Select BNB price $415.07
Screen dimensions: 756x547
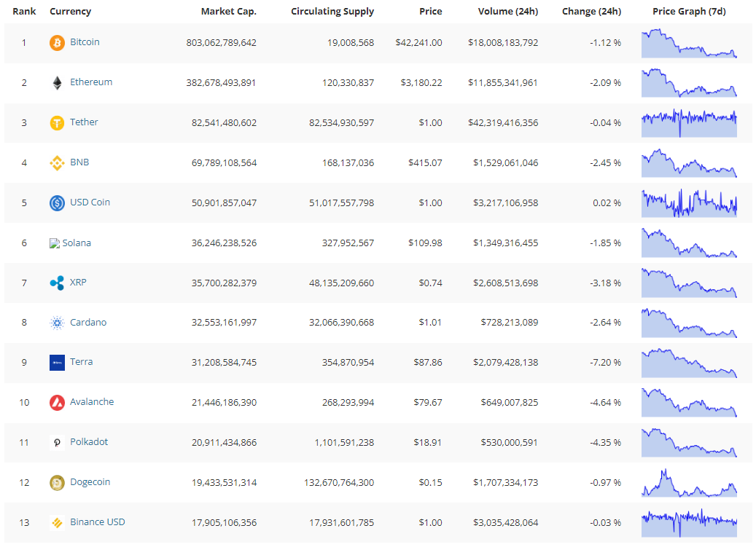coord(425,162)
